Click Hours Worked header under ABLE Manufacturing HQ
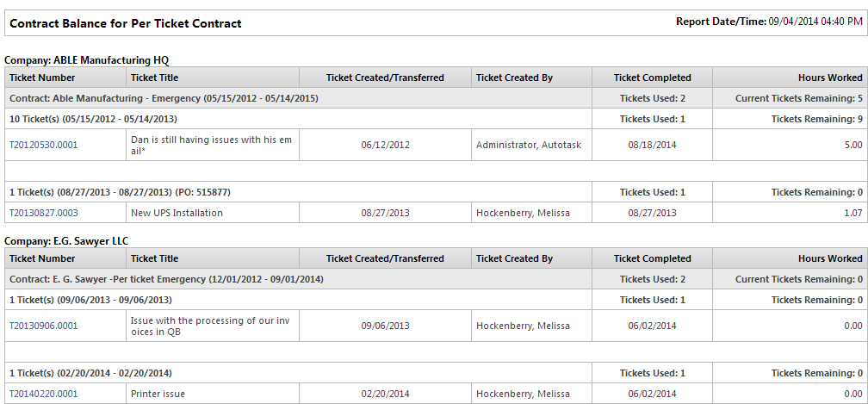Viewport: 868px width, 404px height. click(x=829, y=78)
